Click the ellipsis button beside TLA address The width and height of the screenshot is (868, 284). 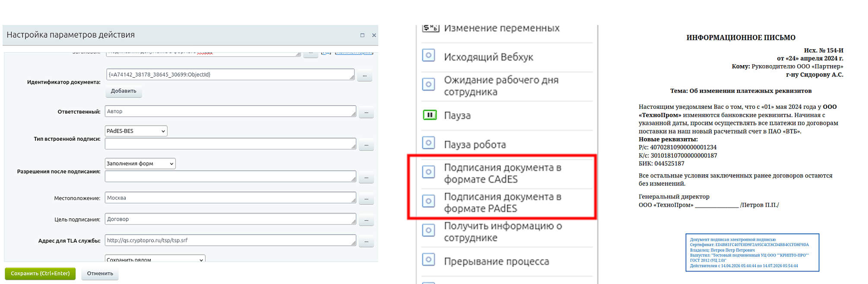[x=366, y=242]
